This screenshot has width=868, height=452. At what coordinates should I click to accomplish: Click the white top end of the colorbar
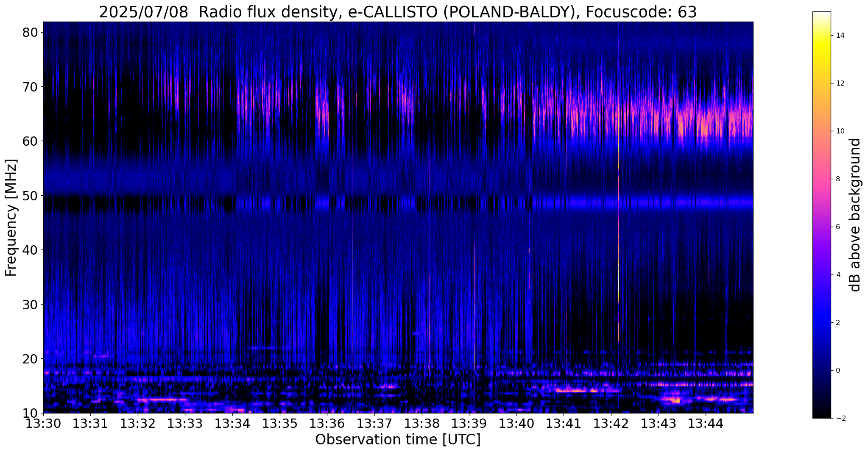click(x=821, y=14)
